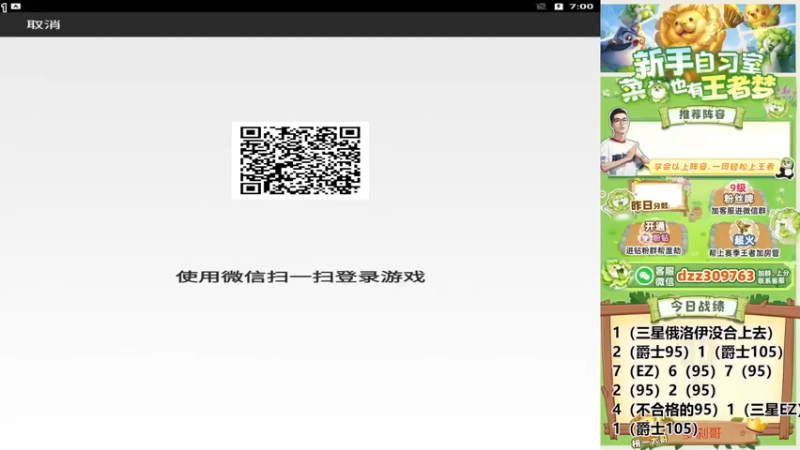This screenshot has width=800, height=450.
Task: Tap the 取消 cancel button
Action: click(x=43, y=24)
